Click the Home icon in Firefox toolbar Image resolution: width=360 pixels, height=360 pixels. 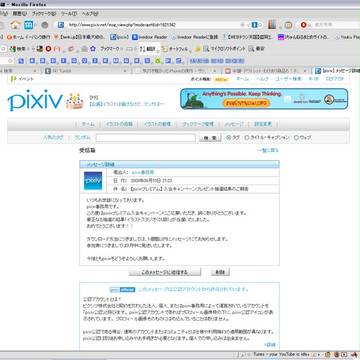(x=15, y=25)
